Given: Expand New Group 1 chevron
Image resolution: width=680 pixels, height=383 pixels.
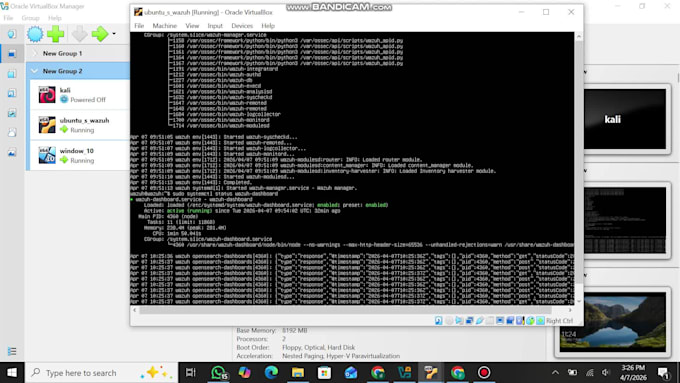Looking at the screenshot, I should point(35,53).
